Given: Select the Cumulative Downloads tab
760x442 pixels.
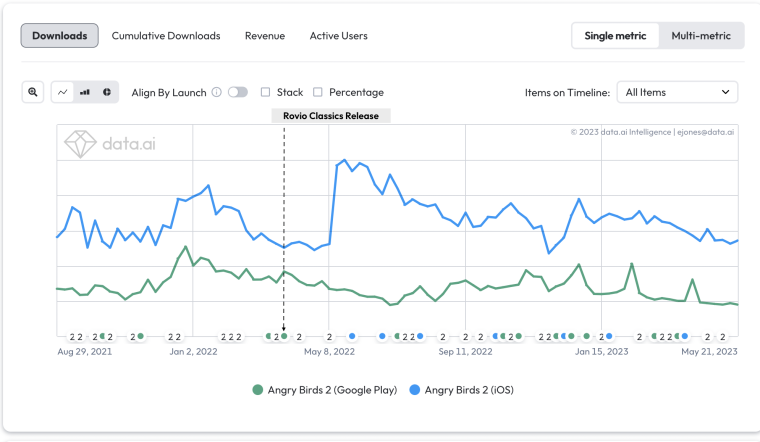Looking at the screenshot, I should 166,36.
